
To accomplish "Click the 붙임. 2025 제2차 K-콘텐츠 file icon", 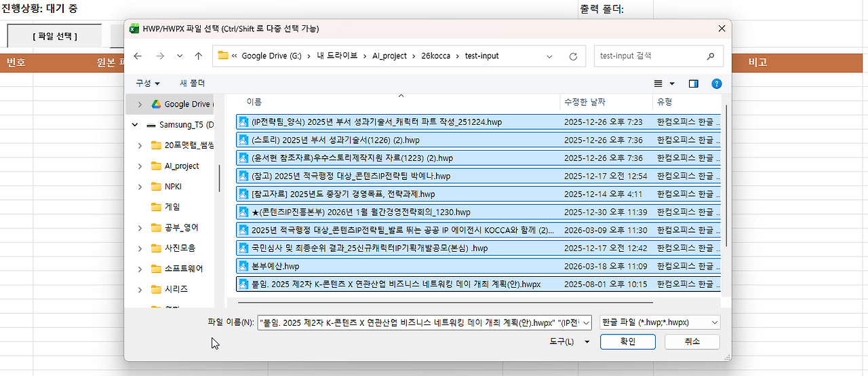I will [x=243, y=284].
